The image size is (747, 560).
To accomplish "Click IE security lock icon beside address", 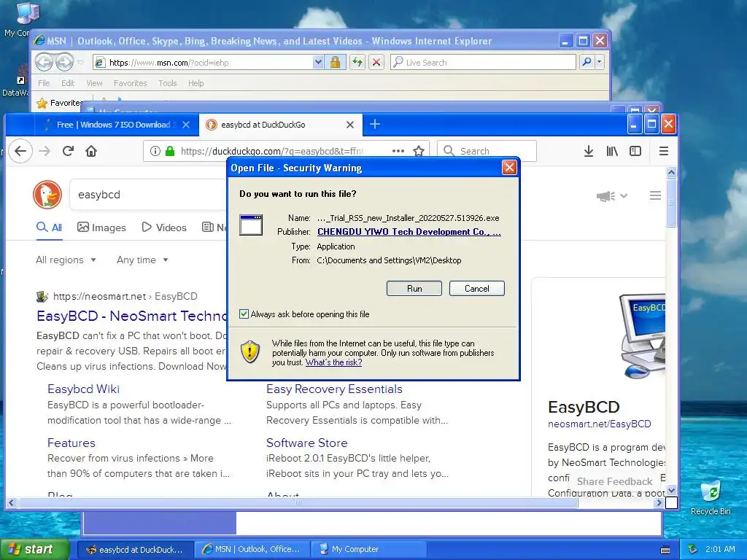I will point(335,62).
